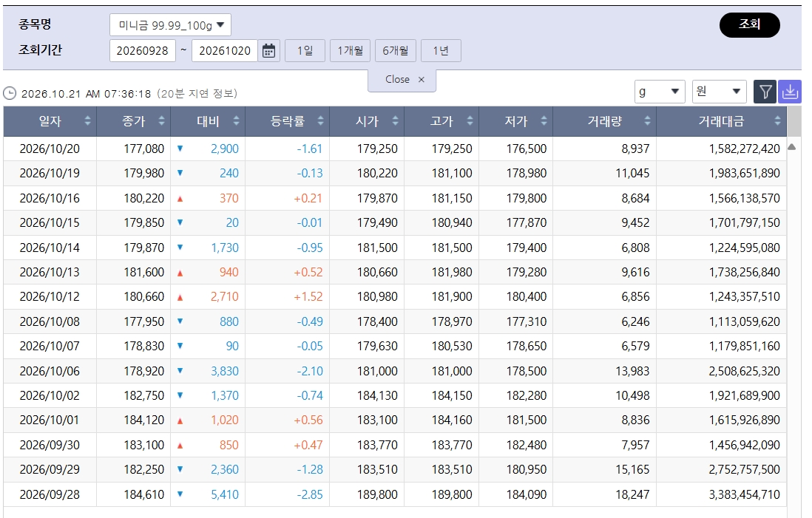
Task: Click the black 조회 search button
Action: click(749, 25)
